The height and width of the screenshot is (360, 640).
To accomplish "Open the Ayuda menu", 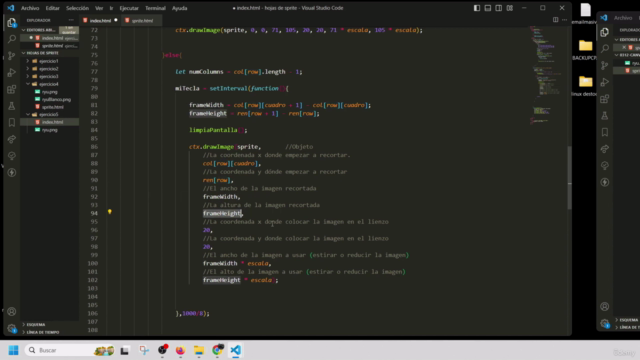I will [179, 8].
